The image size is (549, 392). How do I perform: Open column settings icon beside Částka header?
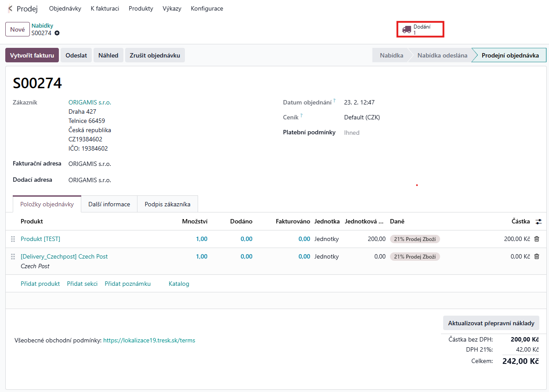538,222
